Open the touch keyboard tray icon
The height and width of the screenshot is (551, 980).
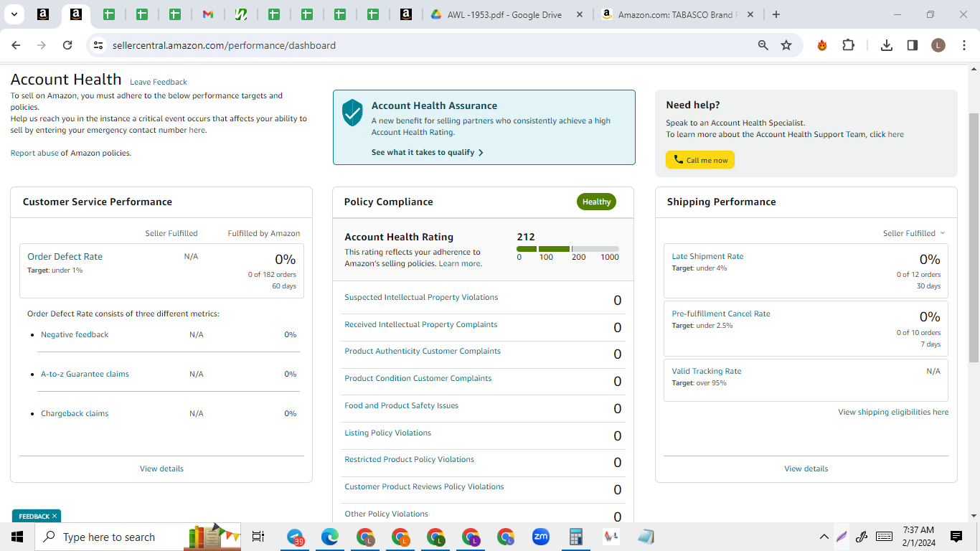coord(884,537)
